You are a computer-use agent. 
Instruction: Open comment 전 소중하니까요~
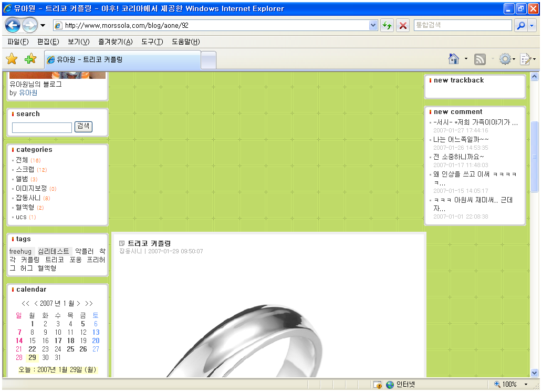[458, 157]
